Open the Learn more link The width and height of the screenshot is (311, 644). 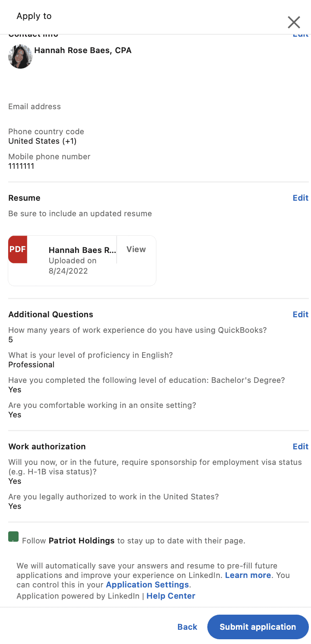tap(248, 575)
